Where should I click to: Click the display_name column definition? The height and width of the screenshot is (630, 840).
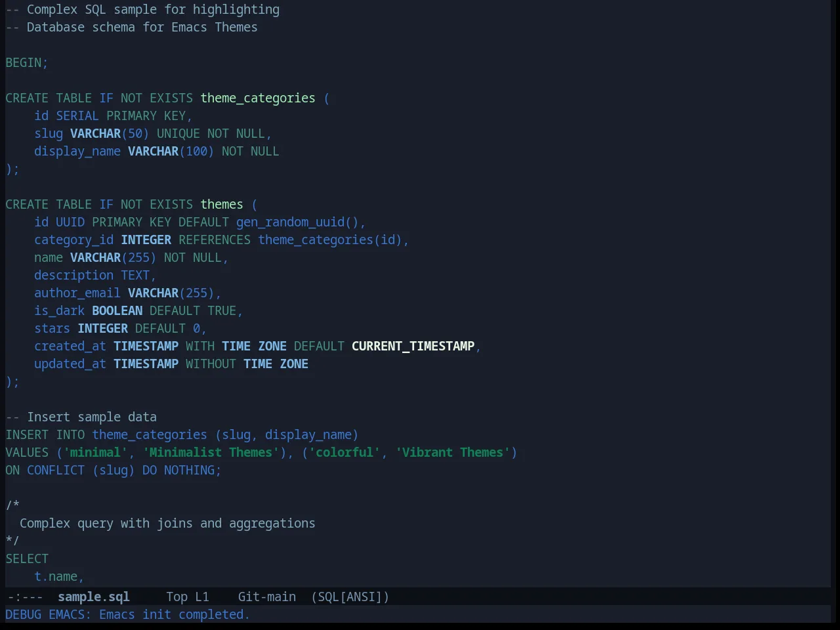(x=77, y=151)
